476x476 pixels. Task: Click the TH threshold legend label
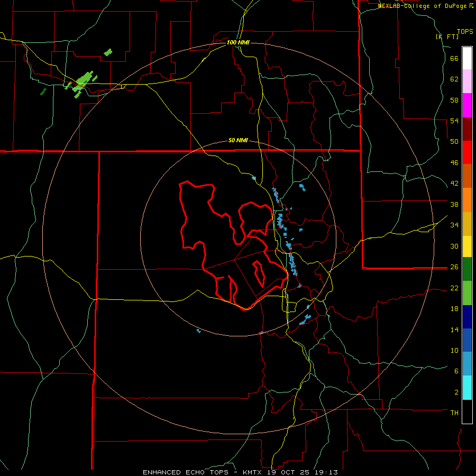[454, 413]
